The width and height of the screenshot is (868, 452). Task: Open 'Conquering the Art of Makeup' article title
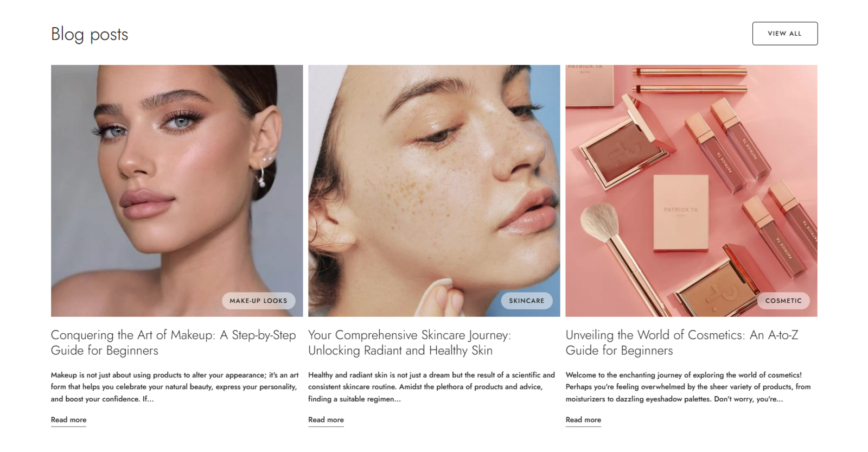173,342
